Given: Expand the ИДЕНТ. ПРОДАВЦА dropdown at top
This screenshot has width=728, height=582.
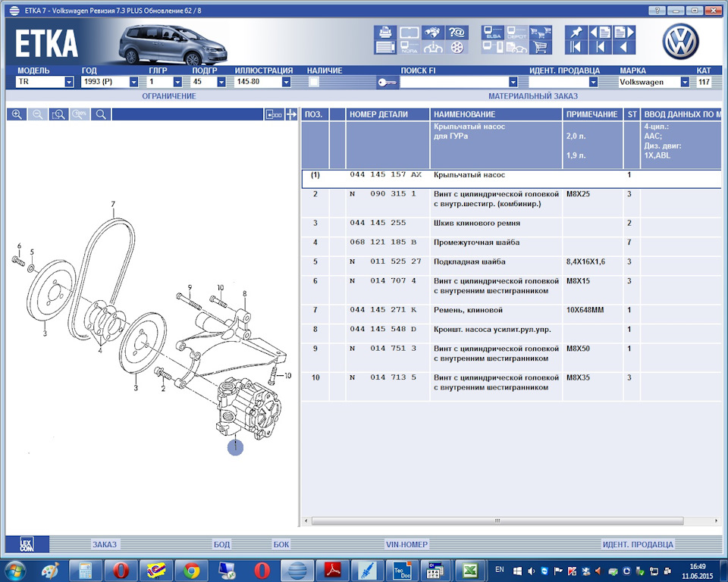Looking at the screenshot, I should 593,82.
